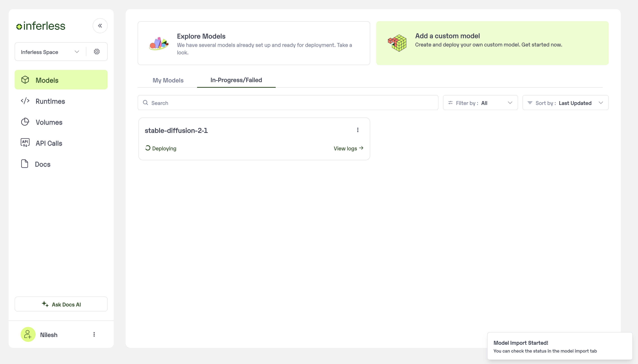The image size is (638, 364).
Task: Open the Sort by Last Updated dropdown
Action: pos(565,103)
